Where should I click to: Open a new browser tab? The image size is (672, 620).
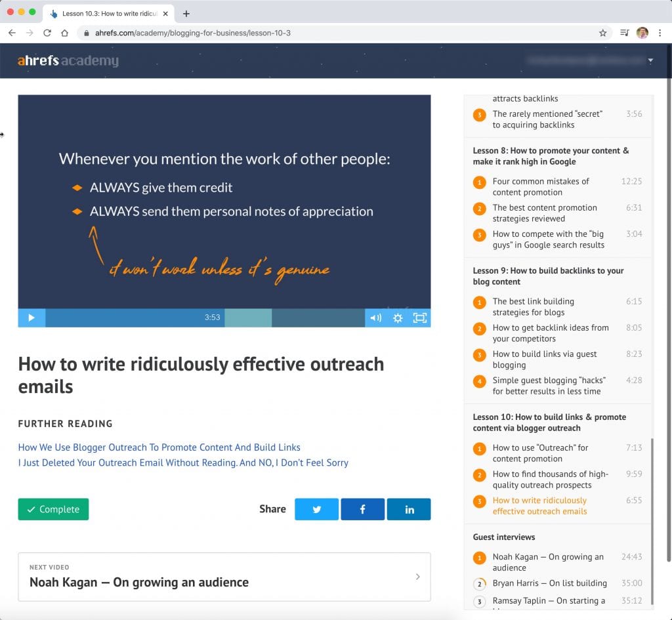(186, 14)
